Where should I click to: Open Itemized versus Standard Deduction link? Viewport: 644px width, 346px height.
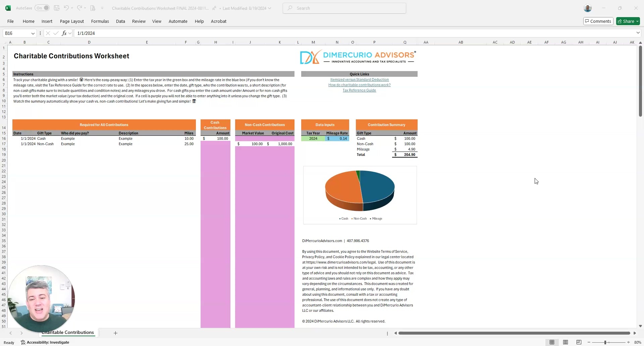coord(359,79)
